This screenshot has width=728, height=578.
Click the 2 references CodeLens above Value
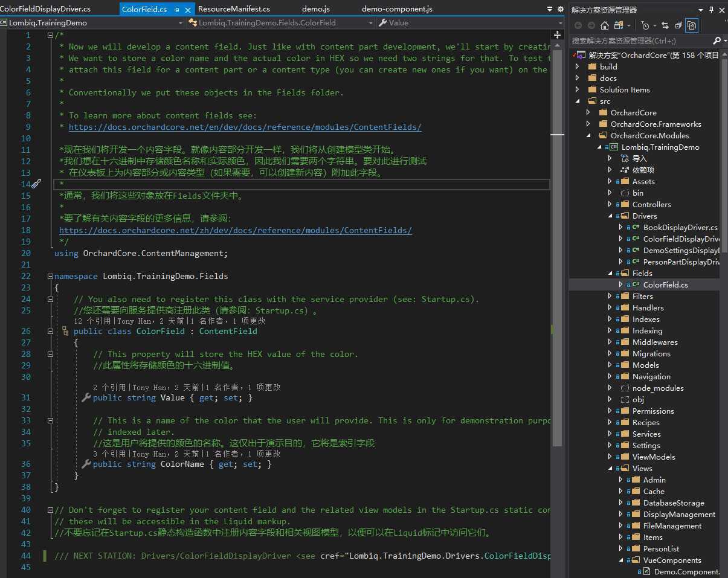point(111,387)
